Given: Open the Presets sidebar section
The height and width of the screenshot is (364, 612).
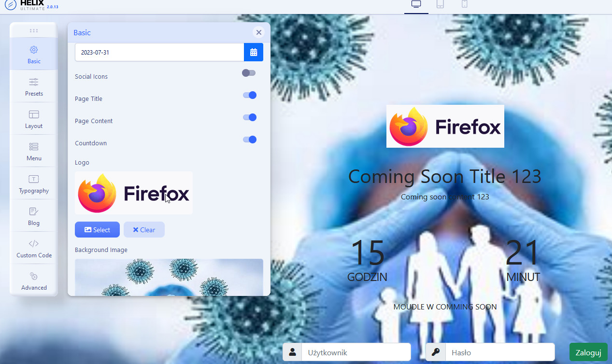Looking at the screenshot, I should 34,86.
